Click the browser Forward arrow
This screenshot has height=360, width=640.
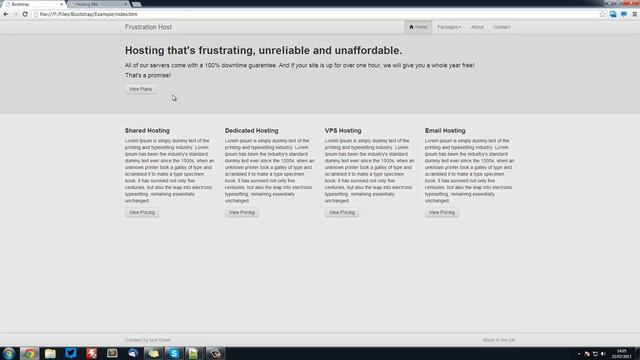15,14
